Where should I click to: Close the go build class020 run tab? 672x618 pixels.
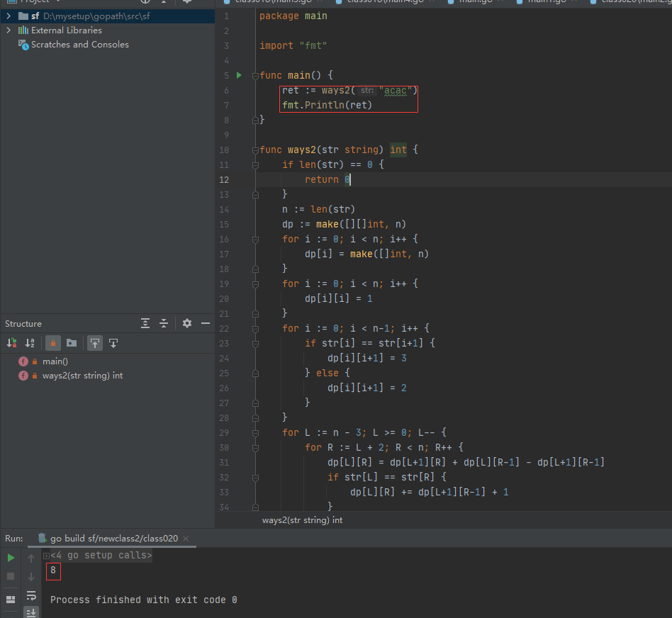click(186, 539)
